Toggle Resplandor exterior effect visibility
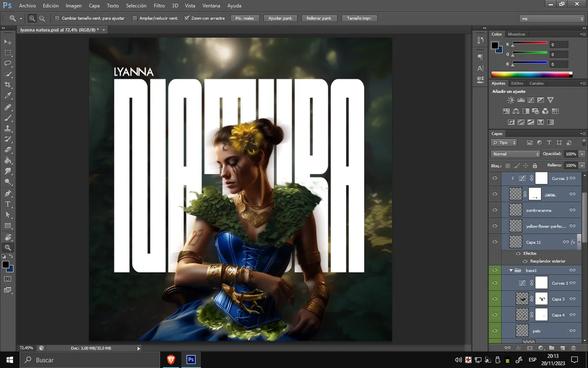This screenshot has height=368, width=588. 525,261
